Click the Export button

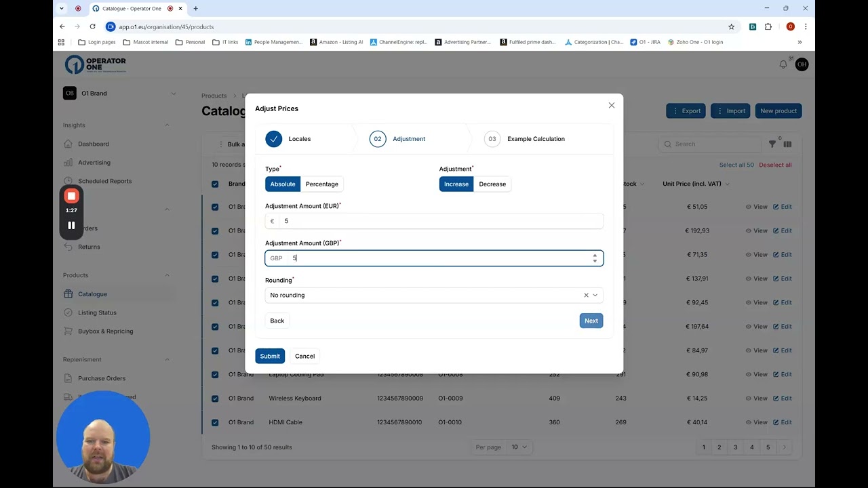point(686,111)
